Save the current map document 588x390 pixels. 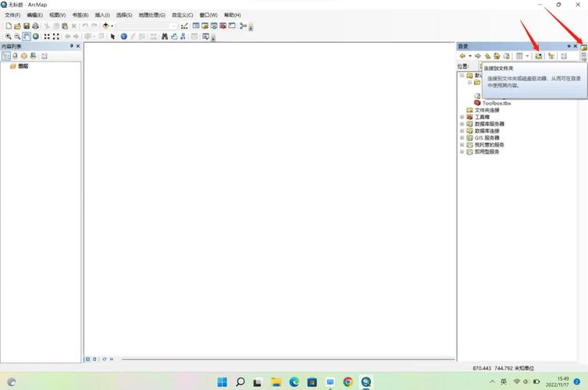pos(27,26)
